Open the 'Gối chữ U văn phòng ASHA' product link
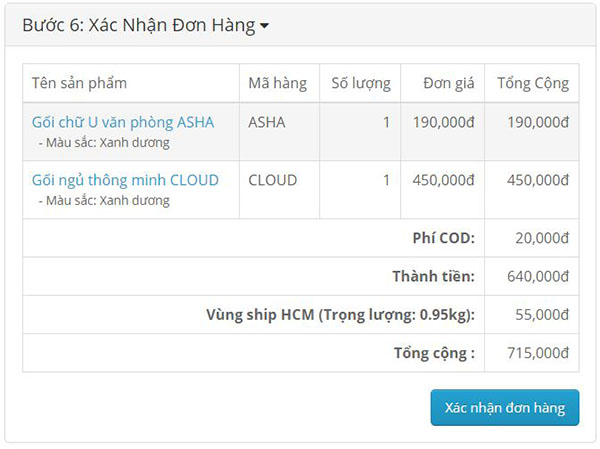The width and height of the screenshot is (600, 449). point(123,123)
